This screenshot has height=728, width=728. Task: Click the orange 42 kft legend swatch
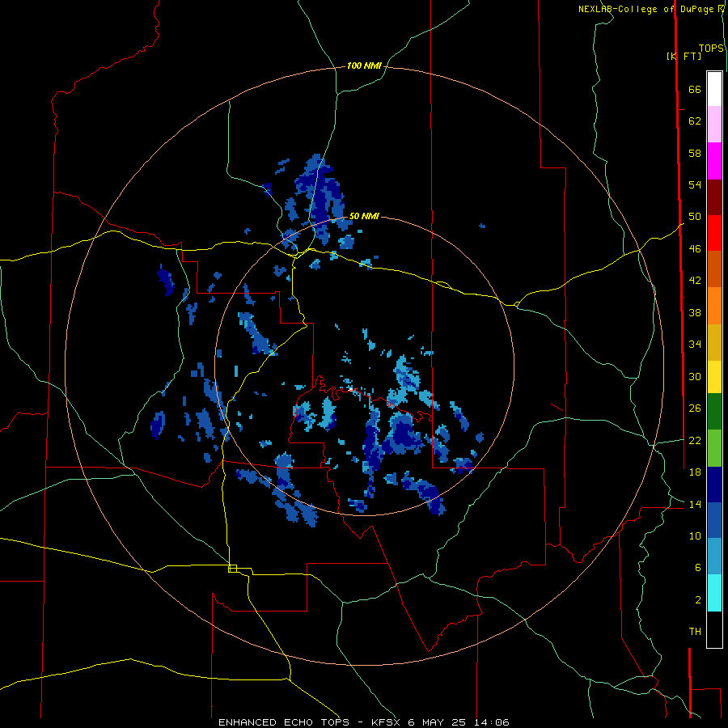click(x=714, y=306)
